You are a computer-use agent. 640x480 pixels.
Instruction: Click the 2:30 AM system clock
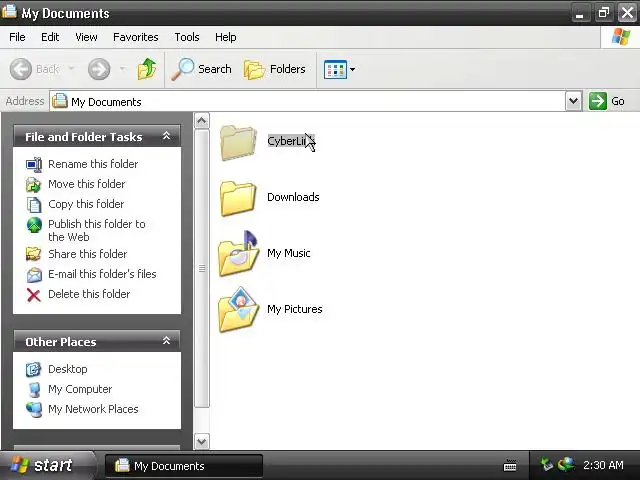point(603,465)
